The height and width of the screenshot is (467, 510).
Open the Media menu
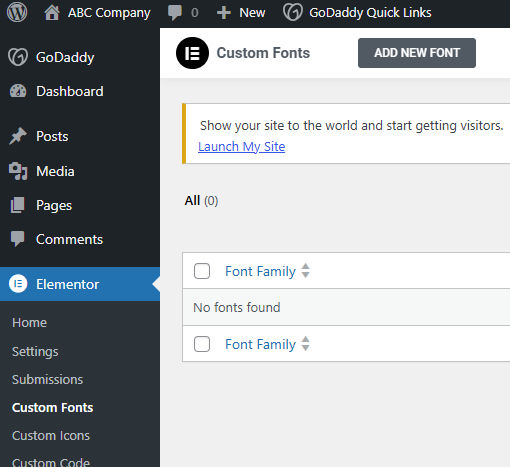(x=55, y=171)
